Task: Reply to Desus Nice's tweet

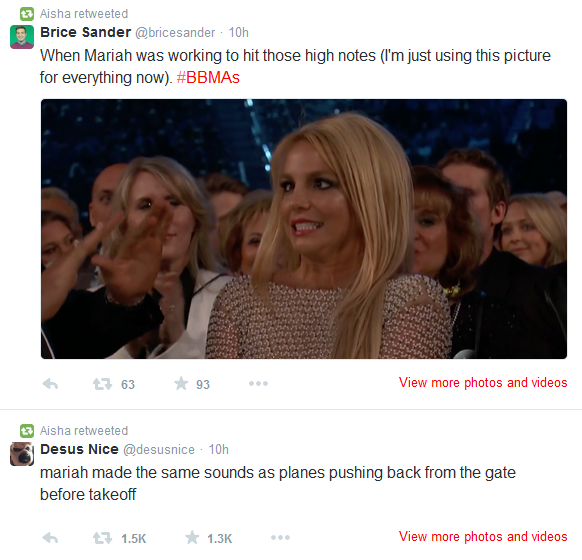Action: 50,538
